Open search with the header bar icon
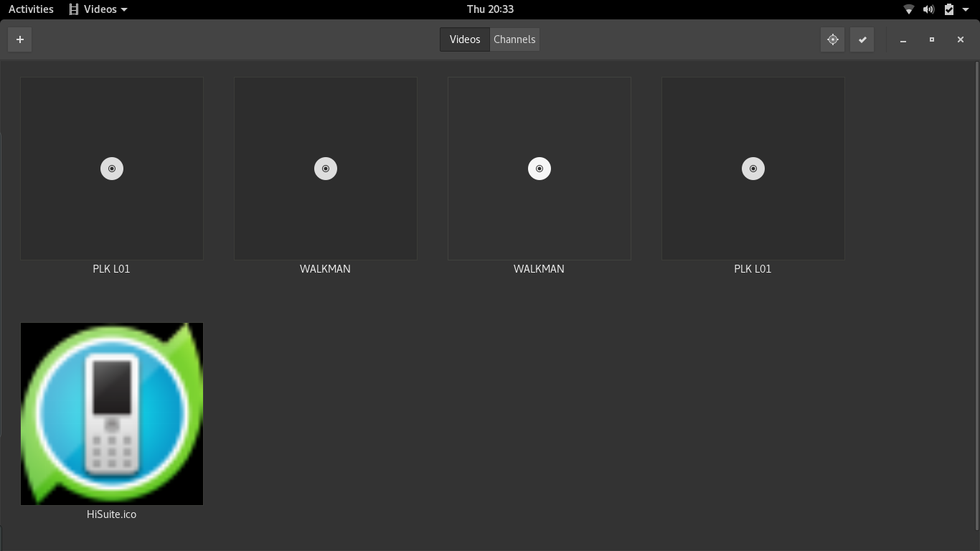Screen dimensions: 980x551 click(832, 39)
